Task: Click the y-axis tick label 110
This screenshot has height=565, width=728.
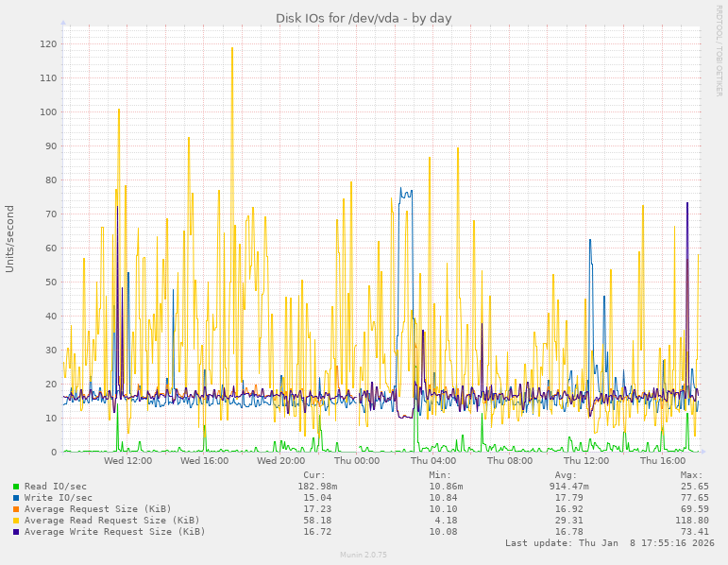Action: [x=48, y=78]
